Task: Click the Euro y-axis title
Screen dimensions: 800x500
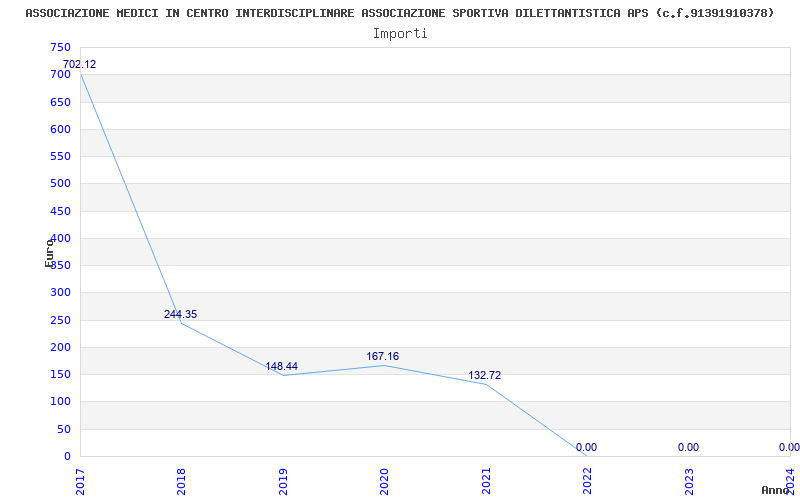Action: pyautogui.click(x=49, y=253)
